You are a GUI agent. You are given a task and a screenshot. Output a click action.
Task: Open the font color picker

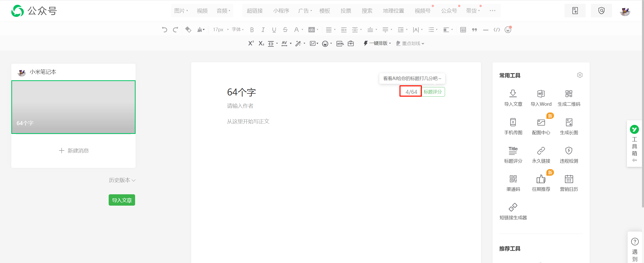[297, 30]
